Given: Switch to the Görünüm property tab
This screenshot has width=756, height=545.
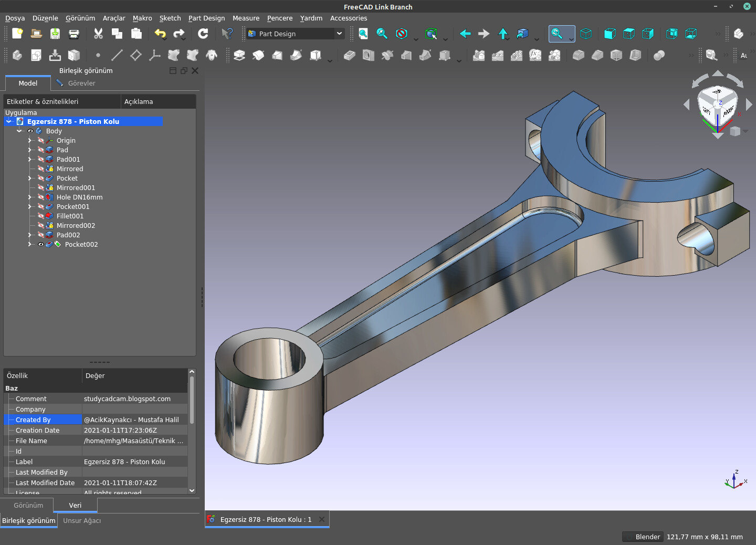Looking at the screenshot, I should point(28,505).
